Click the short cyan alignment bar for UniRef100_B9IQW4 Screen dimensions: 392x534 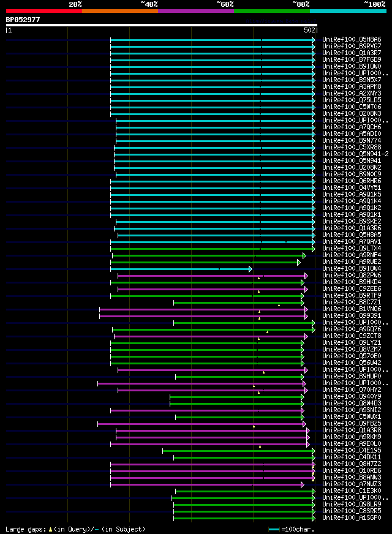(180, 269)
